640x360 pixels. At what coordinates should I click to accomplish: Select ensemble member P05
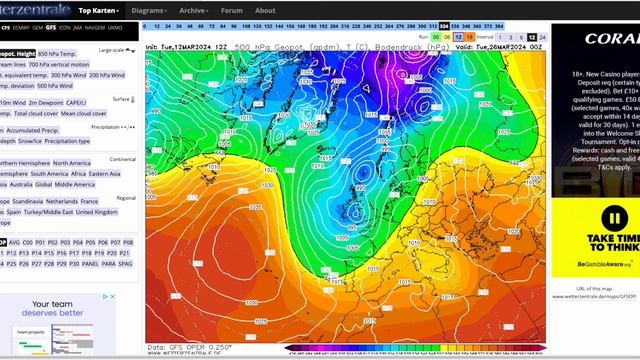tap(90, 242)
